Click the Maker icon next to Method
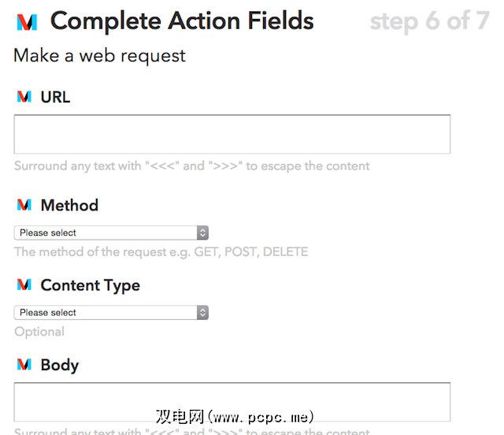This screenshot has width=504, height=435. click(x=24, y=205)
